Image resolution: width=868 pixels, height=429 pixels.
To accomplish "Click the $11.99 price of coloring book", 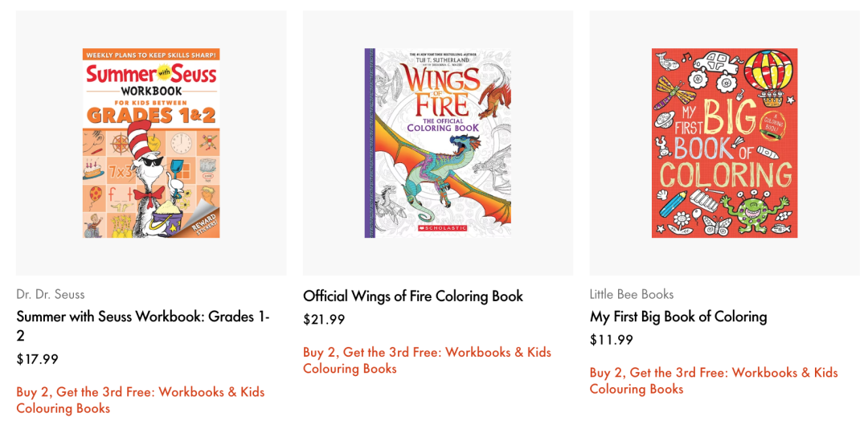I will (x=611, y=340).
